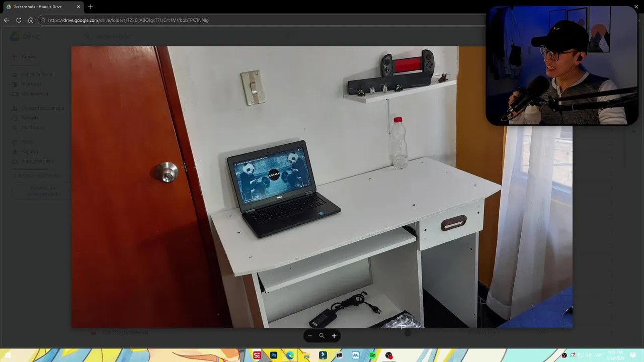The width and height of the screenshot is (644, 362).
Task: Select the Screenshots - Google Drive tab
Action: tap(42, 7)
